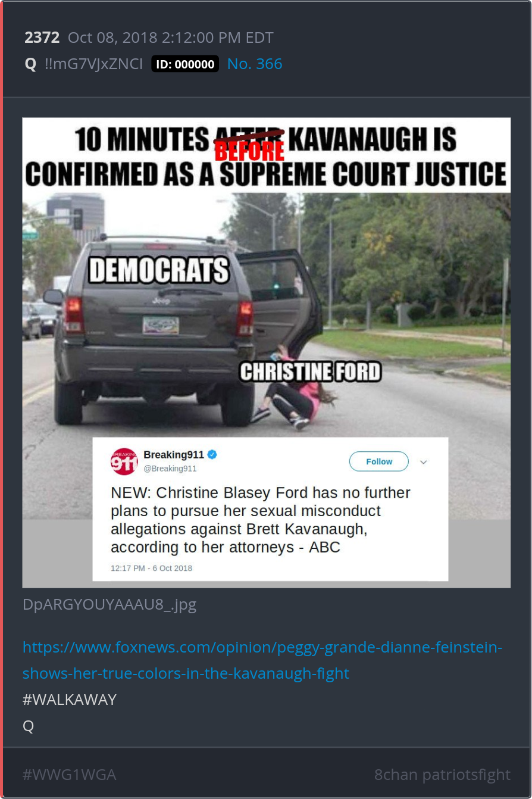Click the post number 2372
Viewport: 532px width, 799px height.
(42, 38)
